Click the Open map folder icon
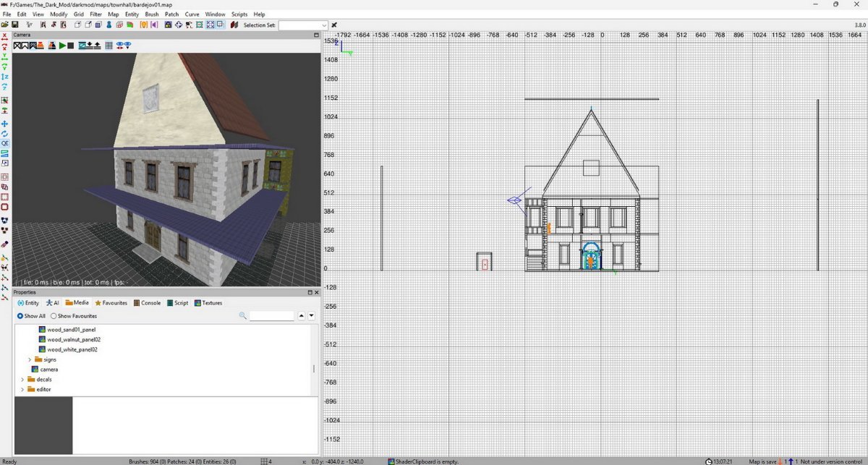 [5, 25]
